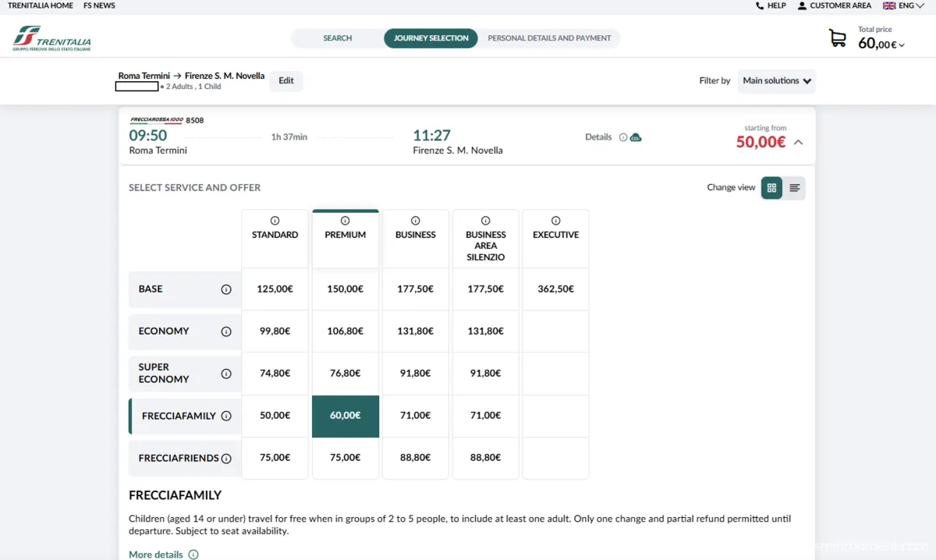Click the green CO2 cloud icon
This screenshot has width=936, height=560.
636,137
